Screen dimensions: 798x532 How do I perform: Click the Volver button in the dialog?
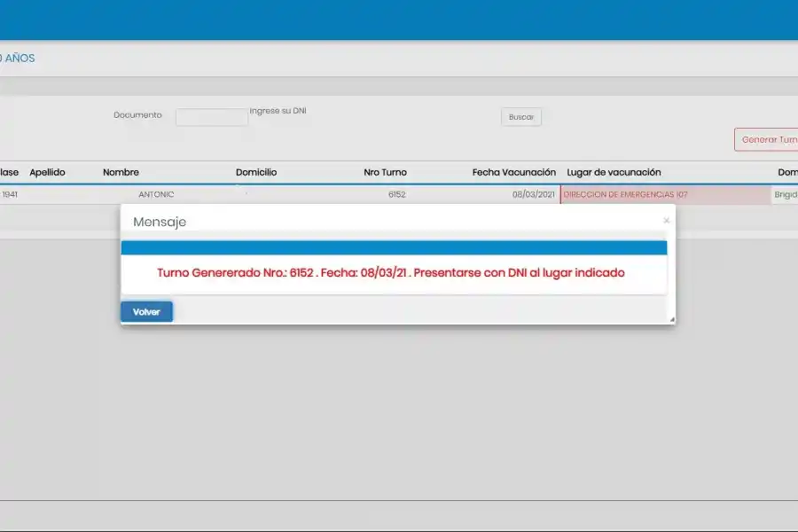(x=145, y=311)
